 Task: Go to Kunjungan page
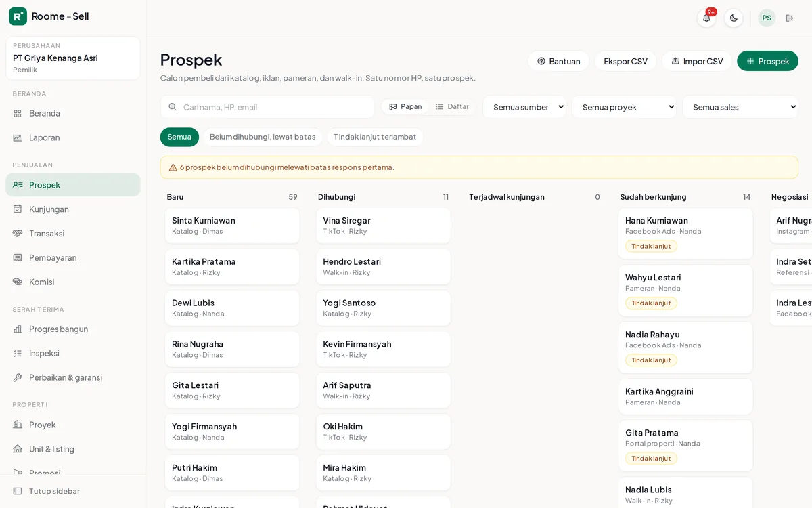73,209
